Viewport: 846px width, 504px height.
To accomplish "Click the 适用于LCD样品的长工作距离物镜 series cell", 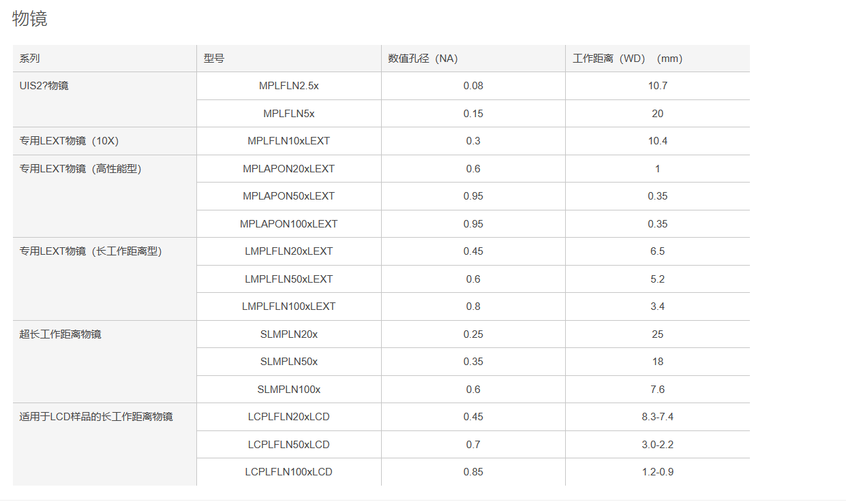I will pos(105,444).
